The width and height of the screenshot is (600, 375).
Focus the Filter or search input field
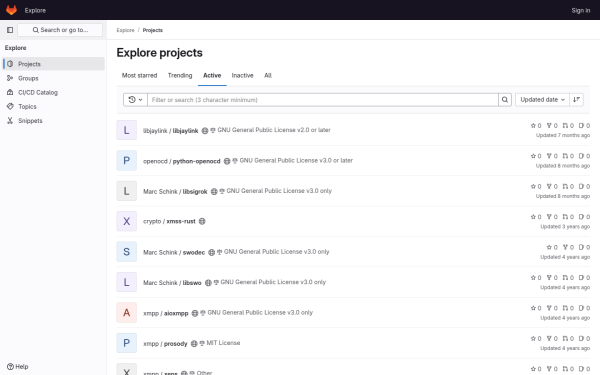pos(323,100)
